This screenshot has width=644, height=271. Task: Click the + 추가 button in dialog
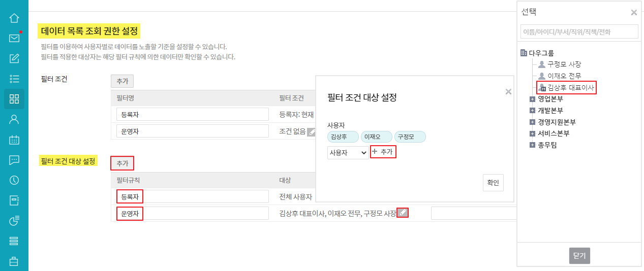383,152
